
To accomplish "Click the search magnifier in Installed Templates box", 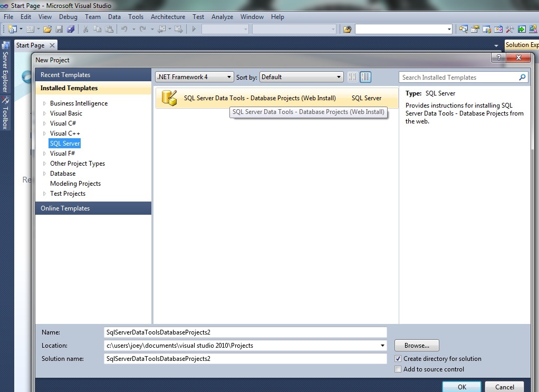I will 522,78.
